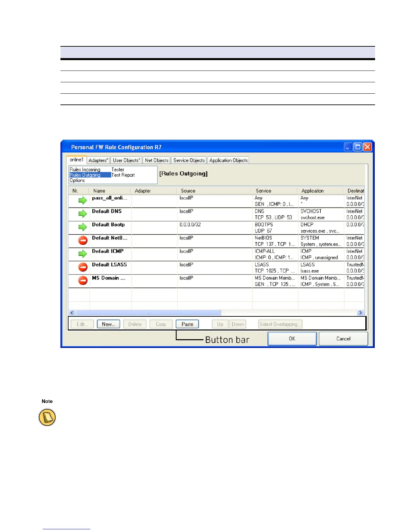
Task: Click the Copy button
Action: [x=161, y=324]
